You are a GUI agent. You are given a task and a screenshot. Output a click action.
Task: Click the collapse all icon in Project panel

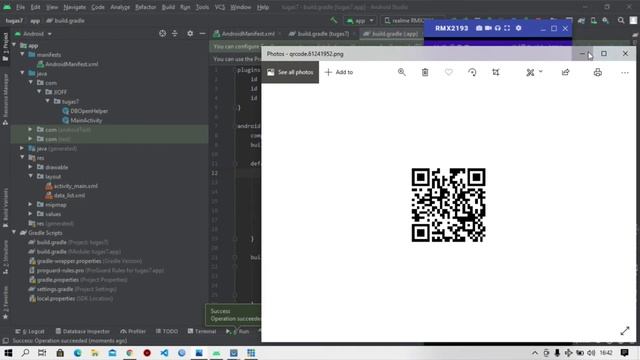[175, 33]
